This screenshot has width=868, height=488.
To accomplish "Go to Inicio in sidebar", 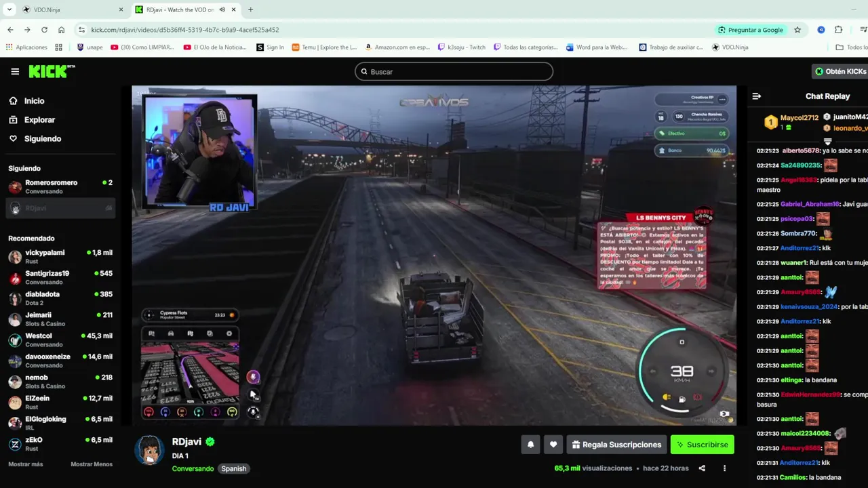I will click(x=34, y=101).
